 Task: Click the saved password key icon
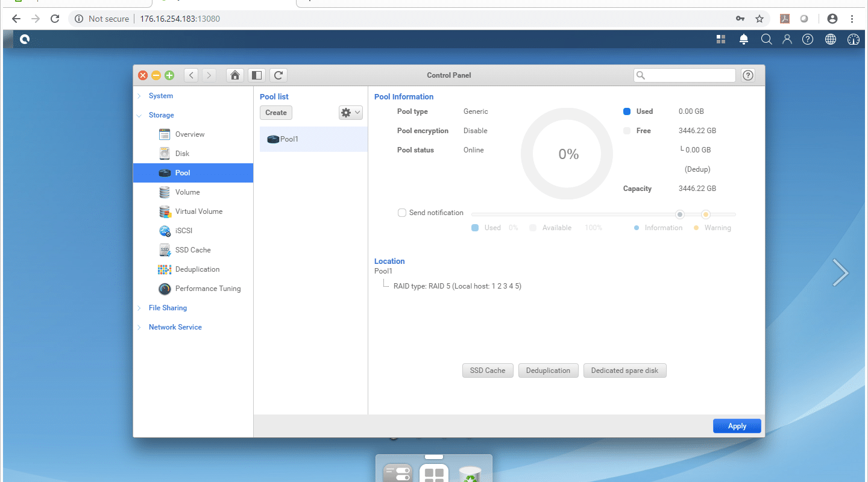[x=740, y=19]
